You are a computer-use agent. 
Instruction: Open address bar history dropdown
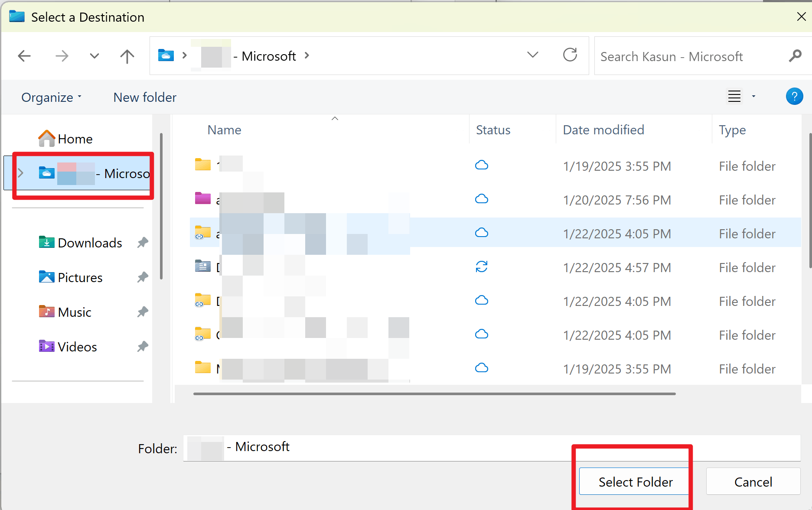coord(532,55)
